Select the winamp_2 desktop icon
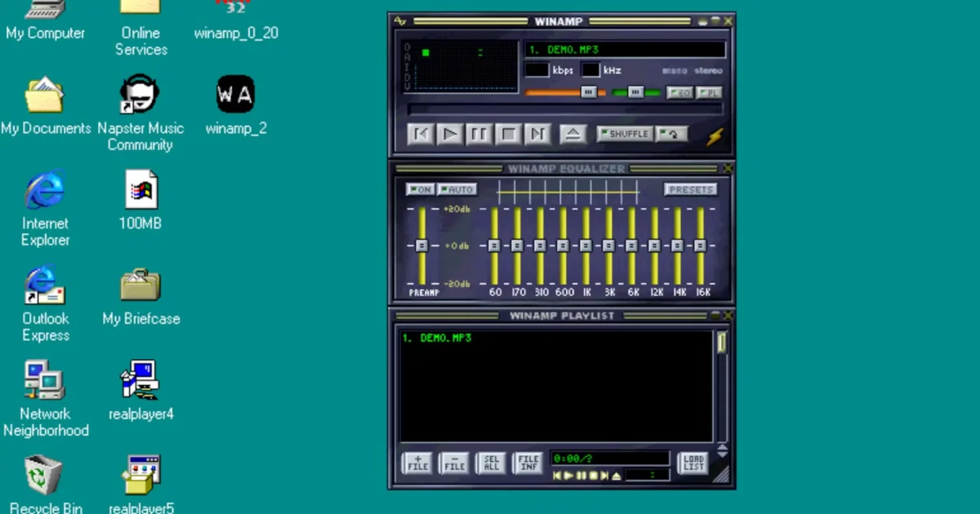Screen dimensions: 980x514 point(236,106)
